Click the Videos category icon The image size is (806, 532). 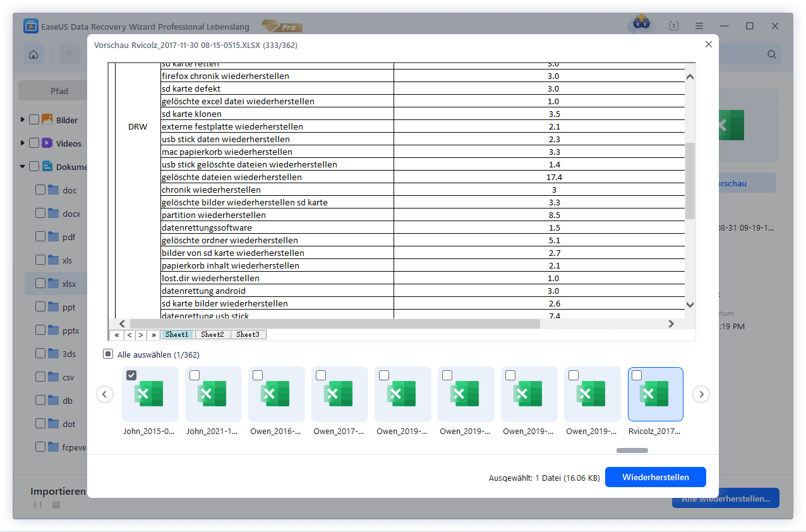(47, 143)
